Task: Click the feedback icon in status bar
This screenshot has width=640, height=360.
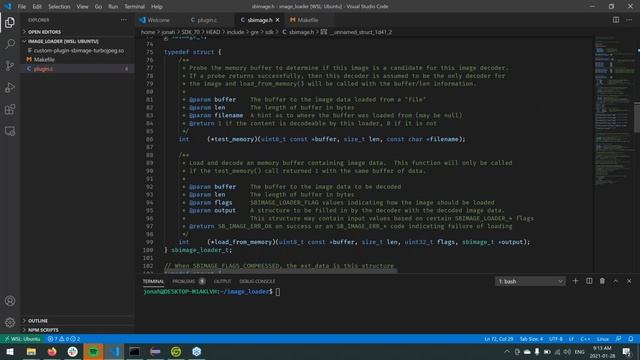Action: pos(619,339)
